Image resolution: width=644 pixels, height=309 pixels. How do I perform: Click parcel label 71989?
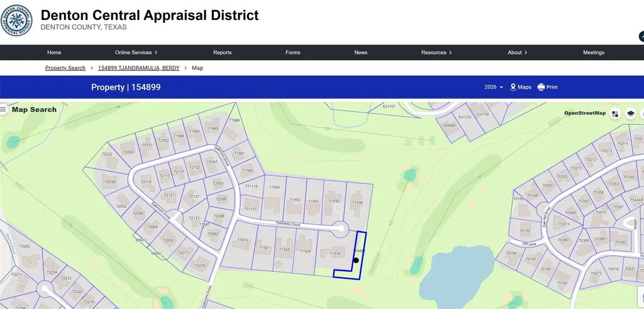[x=213, y=129]
